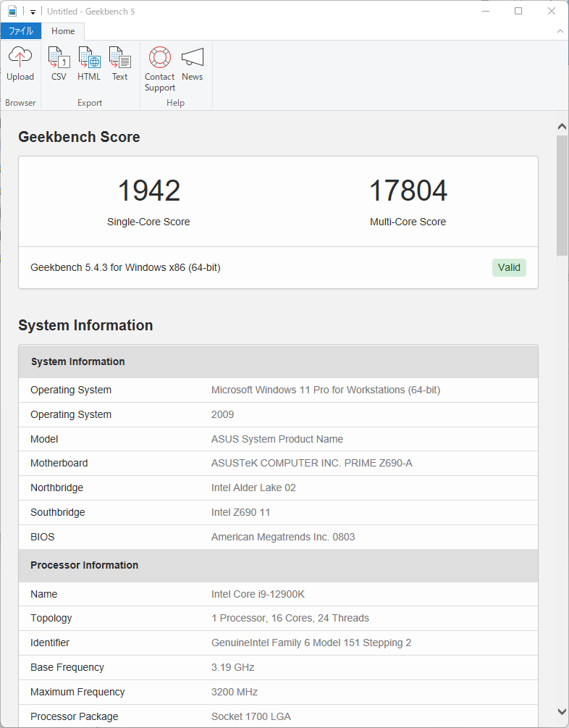569x728 pixels.
Task: Click the Southbridge row label
Action: click(x=58, y=512)
